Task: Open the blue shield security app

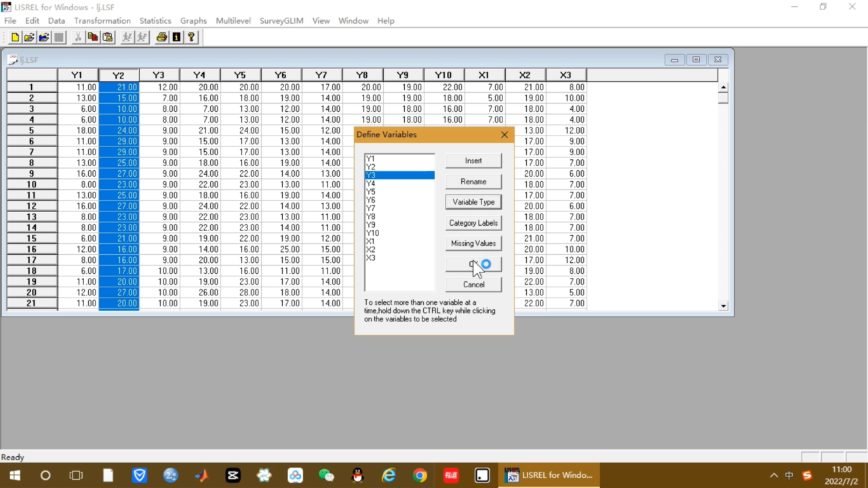Action: (x=139, y=475)
